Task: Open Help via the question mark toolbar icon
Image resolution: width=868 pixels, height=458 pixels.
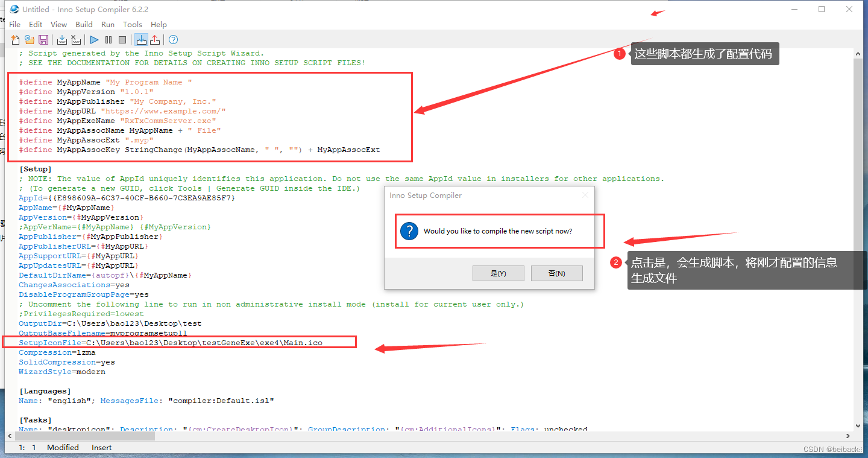Action: pyautogui.click(x=174, y=40)
